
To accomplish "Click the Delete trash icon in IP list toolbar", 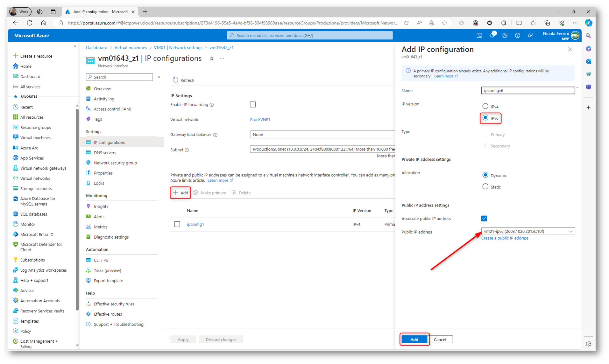I will pos(234,193).
